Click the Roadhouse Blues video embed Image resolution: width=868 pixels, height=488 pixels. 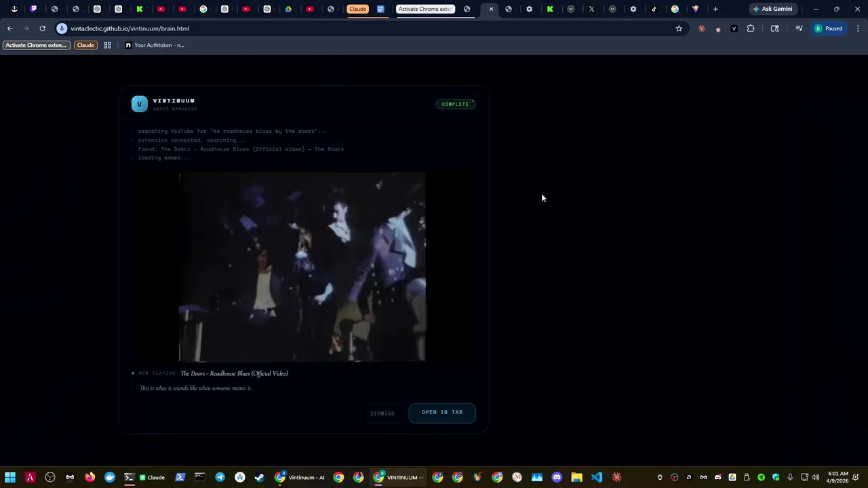pyautogui.click(x=302, y=266)
